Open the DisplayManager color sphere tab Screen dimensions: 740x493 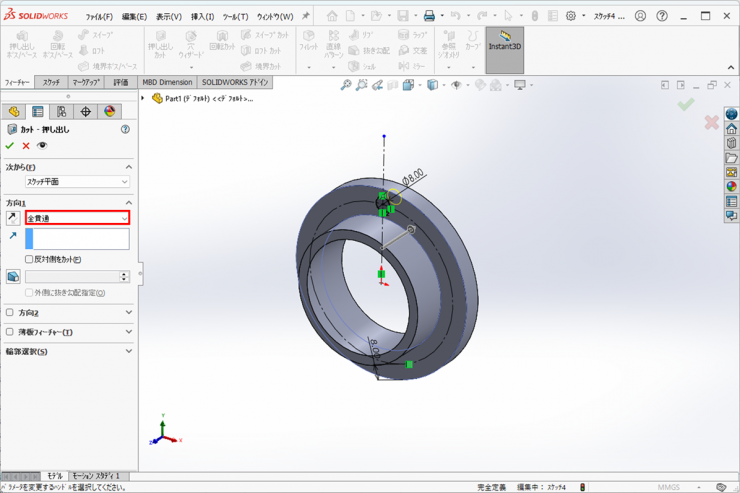(109, 112)
